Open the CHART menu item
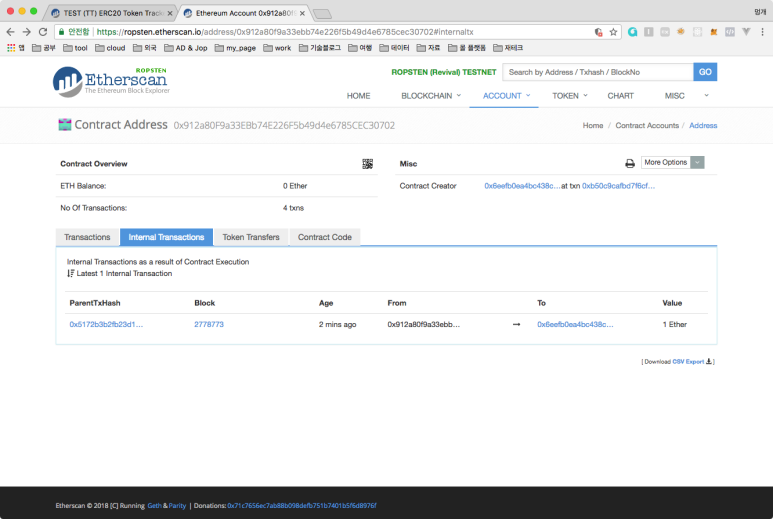 (620, 96)
